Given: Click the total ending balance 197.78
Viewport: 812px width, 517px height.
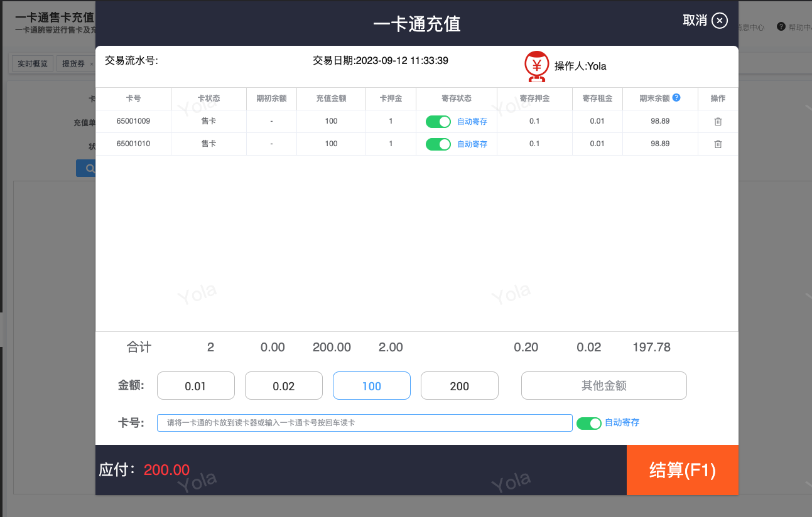Looking at the screenshot, I should 652,347.
